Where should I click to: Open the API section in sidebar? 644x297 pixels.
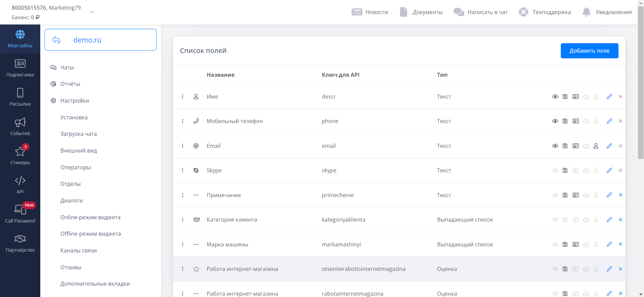(20, 184)
